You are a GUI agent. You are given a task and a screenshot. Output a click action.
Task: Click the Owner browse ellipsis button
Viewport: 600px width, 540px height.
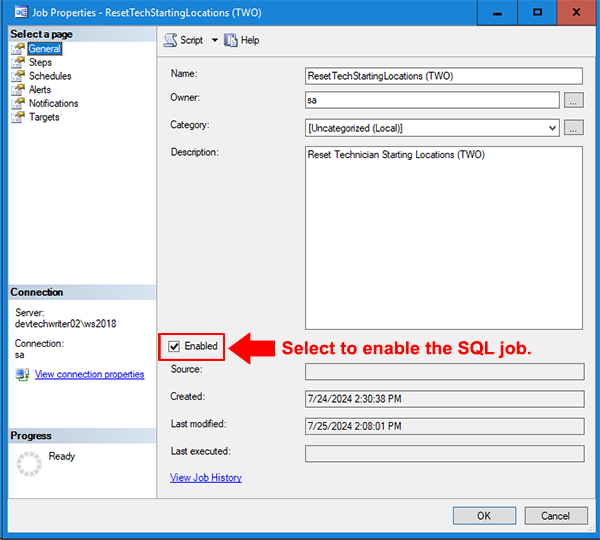pyautogui.click(x=573, y=100)
